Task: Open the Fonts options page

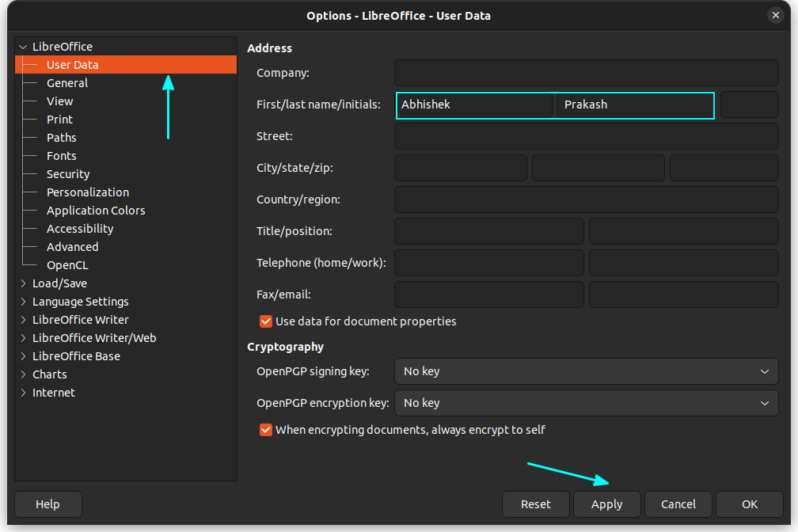Action: pyautogui.click(x=62, y=156)
